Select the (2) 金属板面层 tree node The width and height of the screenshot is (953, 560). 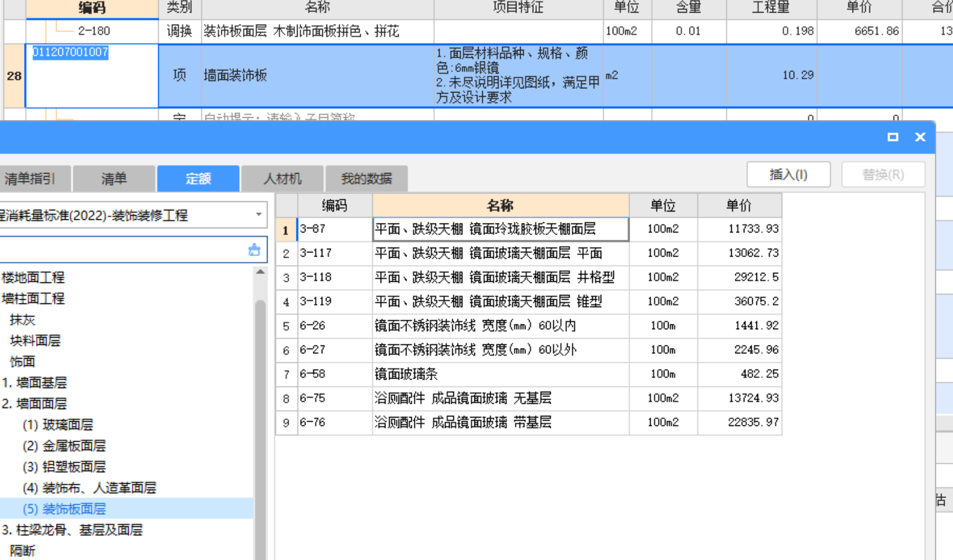click(x=64, y=446)
